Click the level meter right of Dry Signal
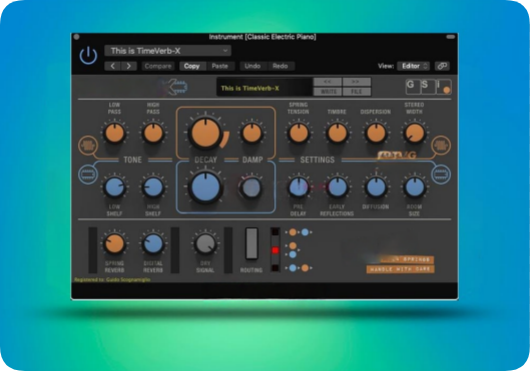 point(228,250)
